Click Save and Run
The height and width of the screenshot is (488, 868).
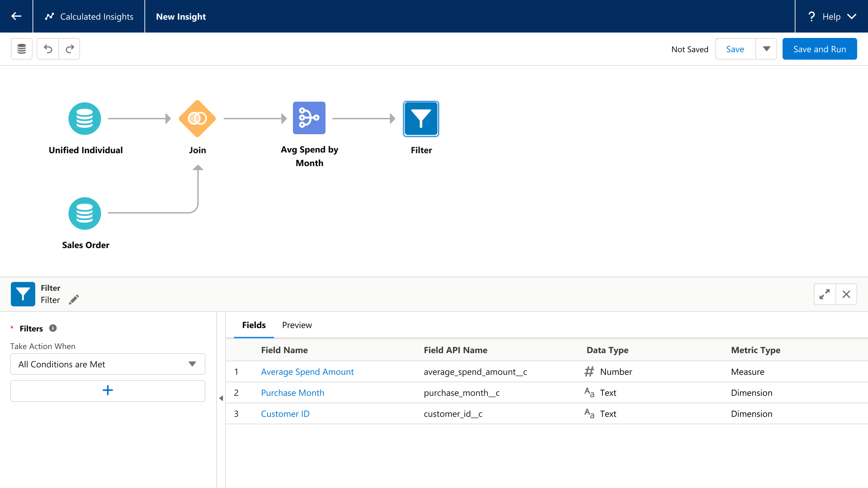point(820,48)
